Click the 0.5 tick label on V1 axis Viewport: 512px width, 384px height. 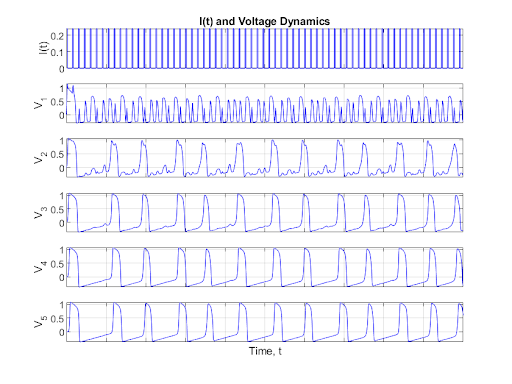pyautogui.click(x=57, y=102)
